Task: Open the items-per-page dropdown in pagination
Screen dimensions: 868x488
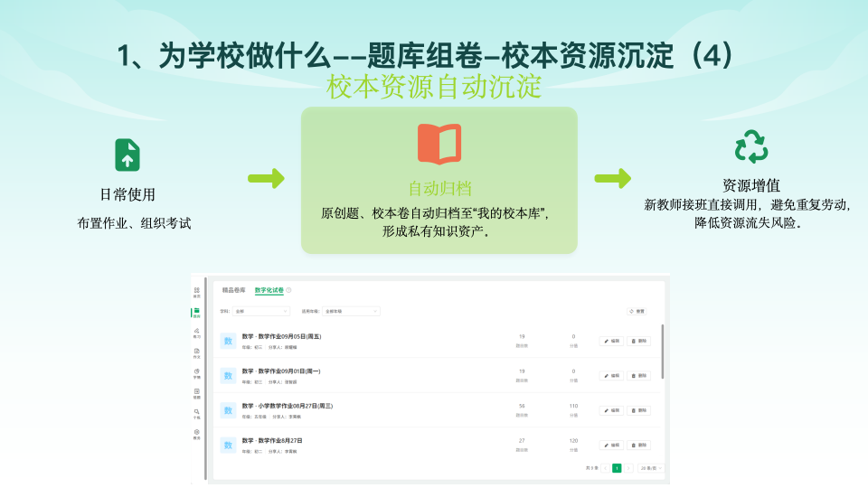Action: click(x=650, y=468)
